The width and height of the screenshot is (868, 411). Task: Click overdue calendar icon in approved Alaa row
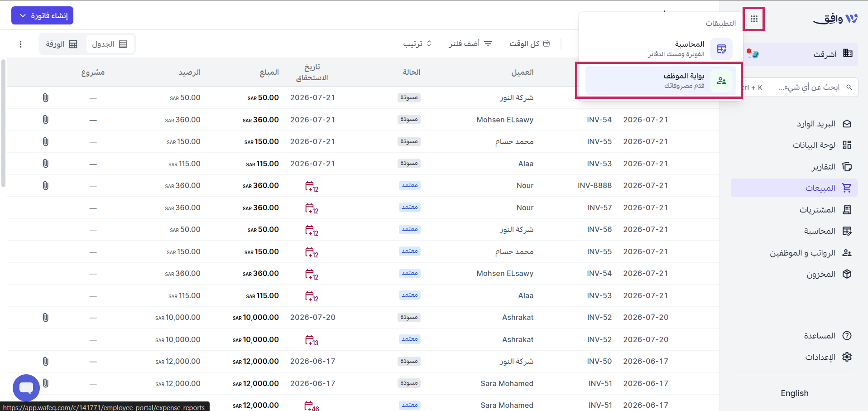(312, 296)
